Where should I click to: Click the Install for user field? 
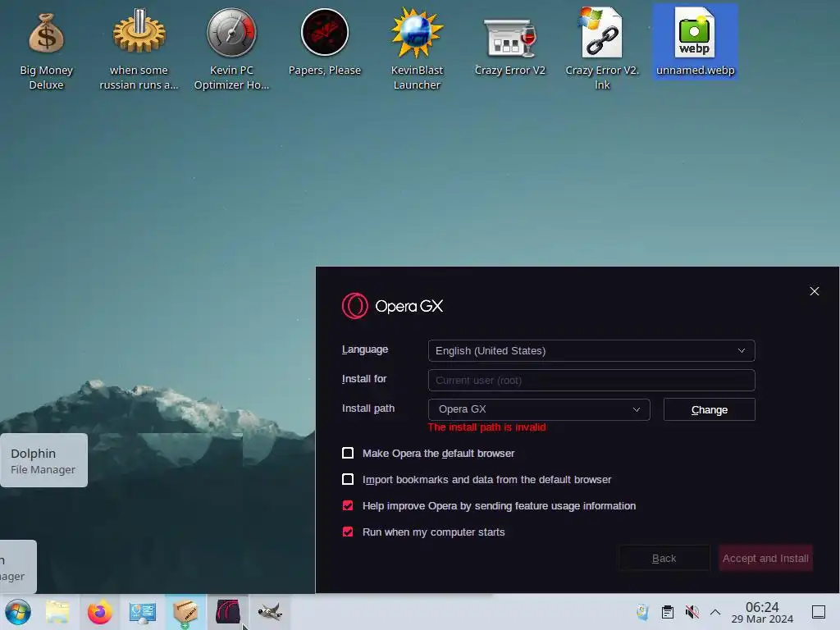point(591,380)
